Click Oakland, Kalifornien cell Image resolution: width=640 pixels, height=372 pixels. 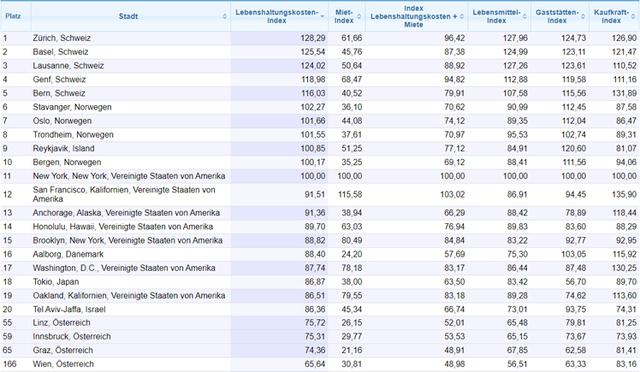(131, 296)
